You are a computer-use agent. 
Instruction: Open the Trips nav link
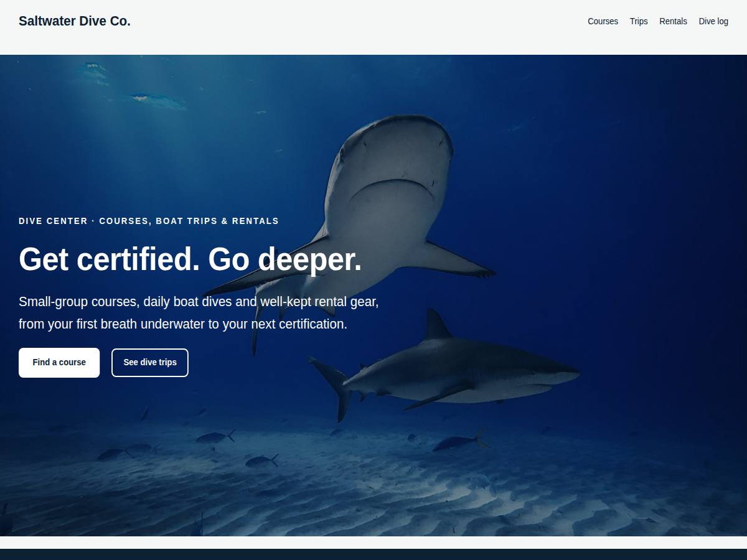(639, 21)
